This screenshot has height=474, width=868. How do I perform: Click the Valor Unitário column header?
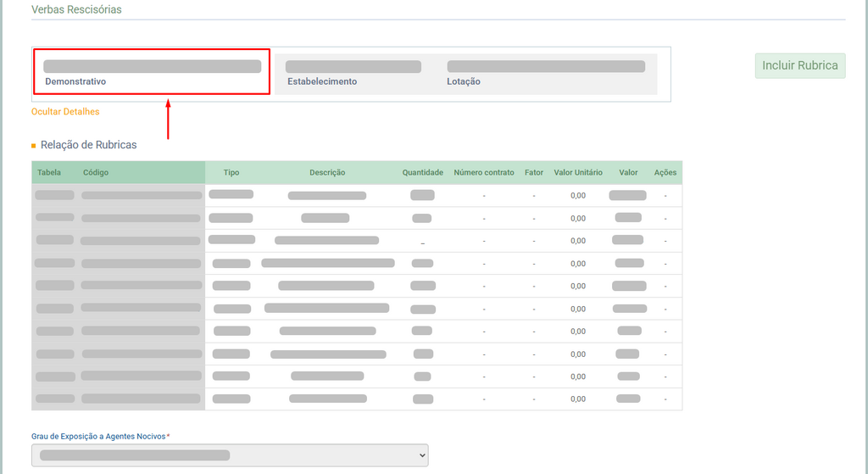[578, 172]
